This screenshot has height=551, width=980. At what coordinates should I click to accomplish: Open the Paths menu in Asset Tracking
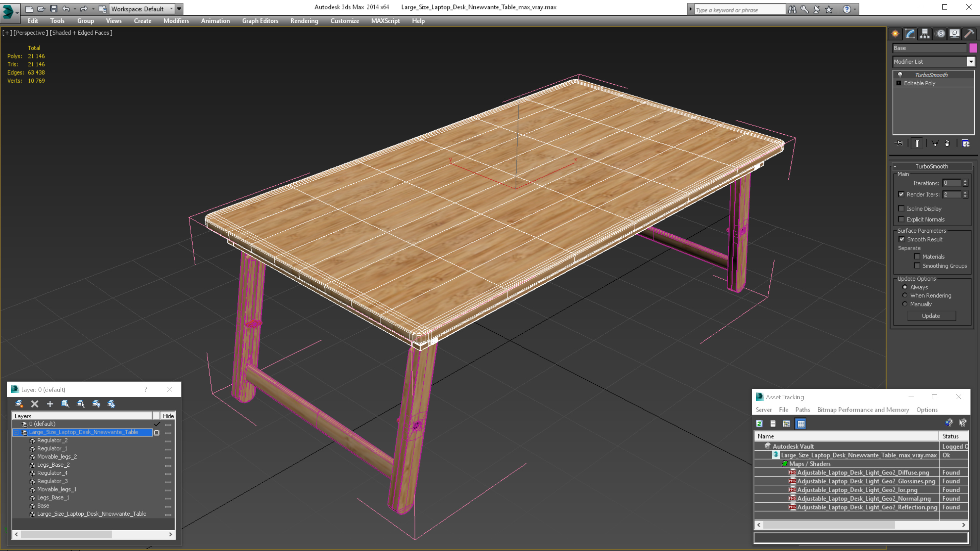pyautogui.click(x=802, y=410)
